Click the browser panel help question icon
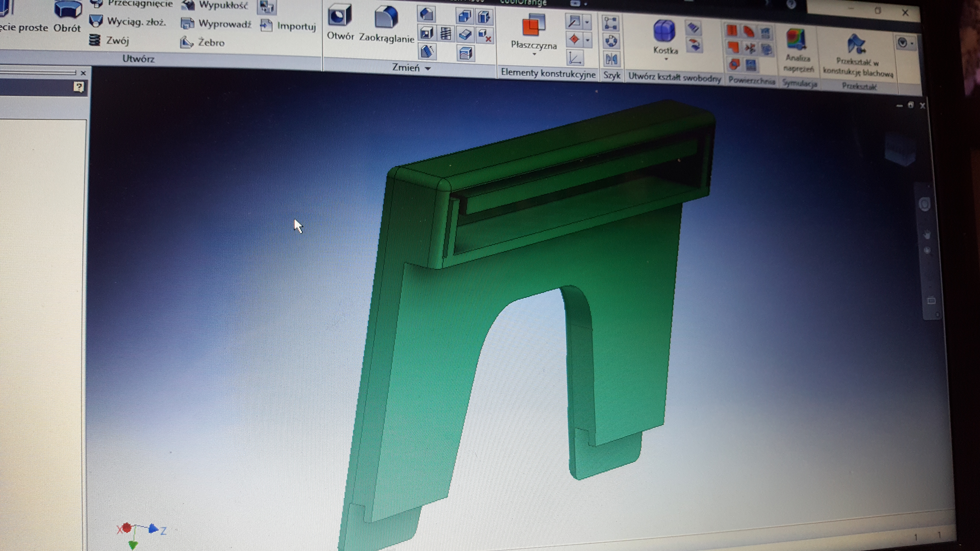980x551 pixels. click(79, 87)
